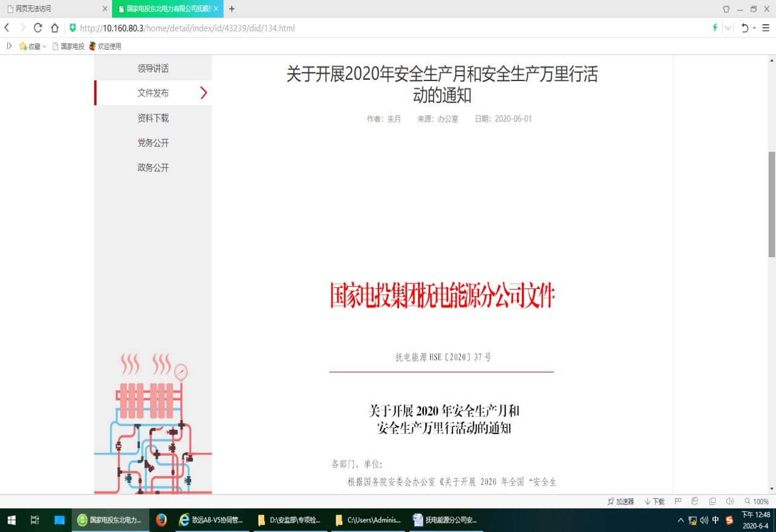
Task: Open the 收藏 favorites dropdown
Action: pos(33,46)
